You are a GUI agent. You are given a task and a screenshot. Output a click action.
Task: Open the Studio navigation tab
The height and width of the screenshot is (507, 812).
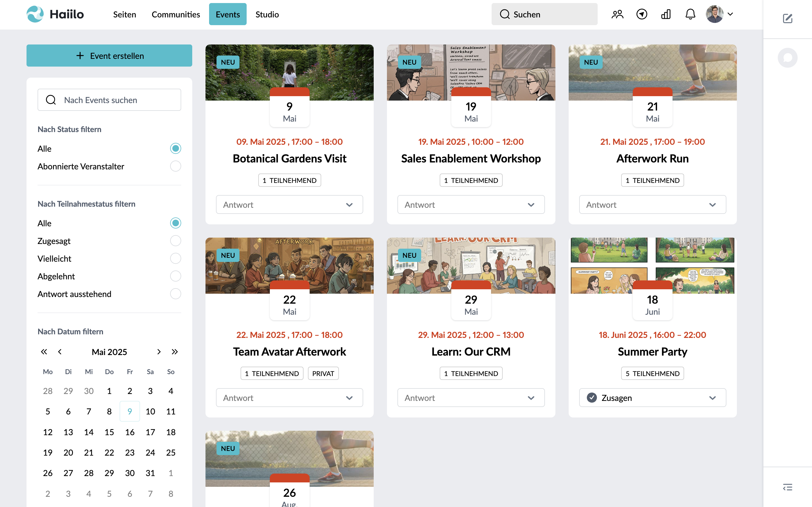267,14
